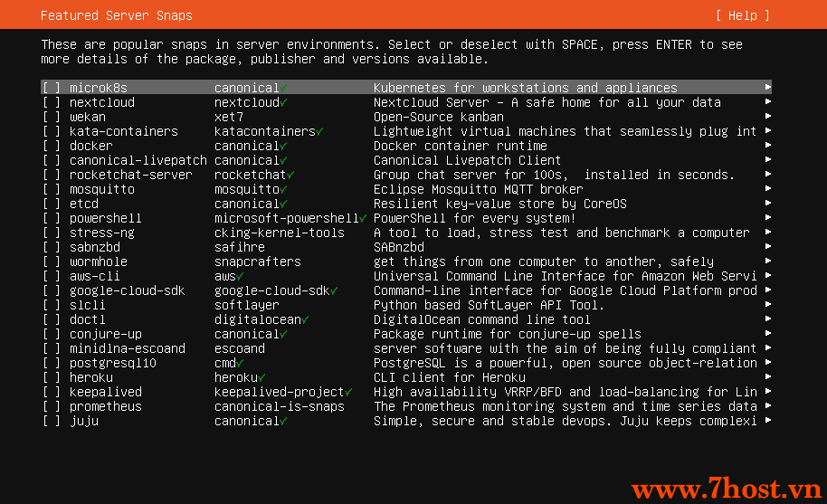Expand the juju row details arrow

pos(768,420)
